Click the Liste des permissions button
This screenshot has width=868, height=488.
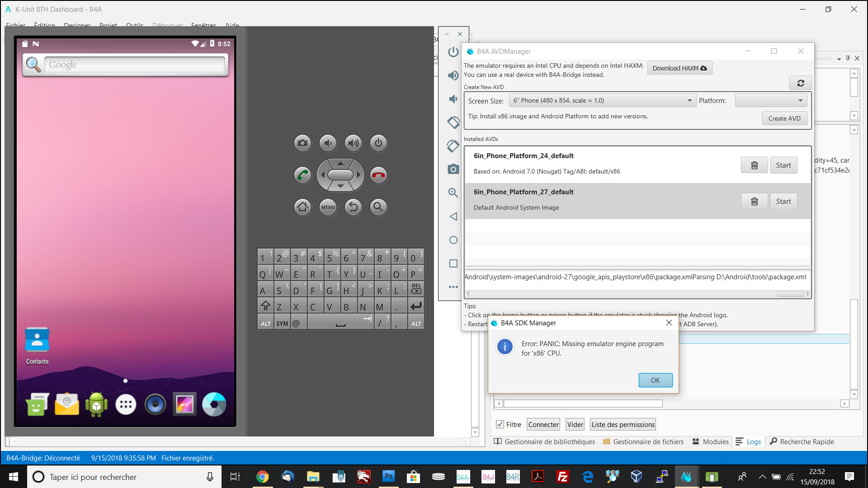coord(623,425)
